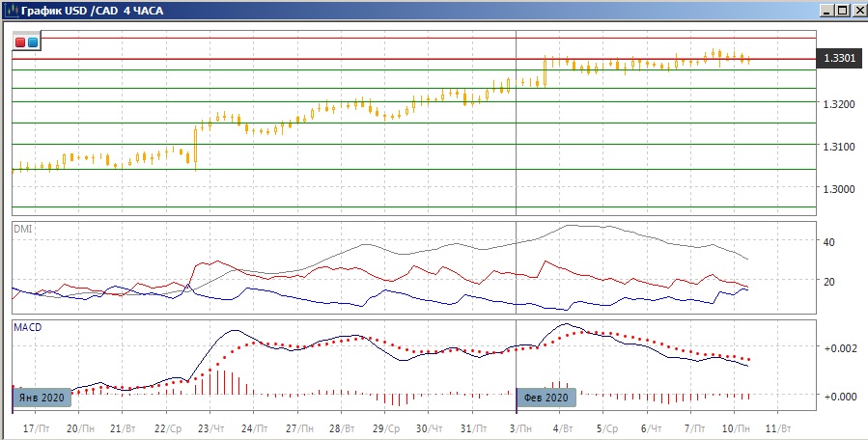Screen dimensions: 868x440
Task: Click the 1.3000 price axis label
Action: [x=839, y=189]
